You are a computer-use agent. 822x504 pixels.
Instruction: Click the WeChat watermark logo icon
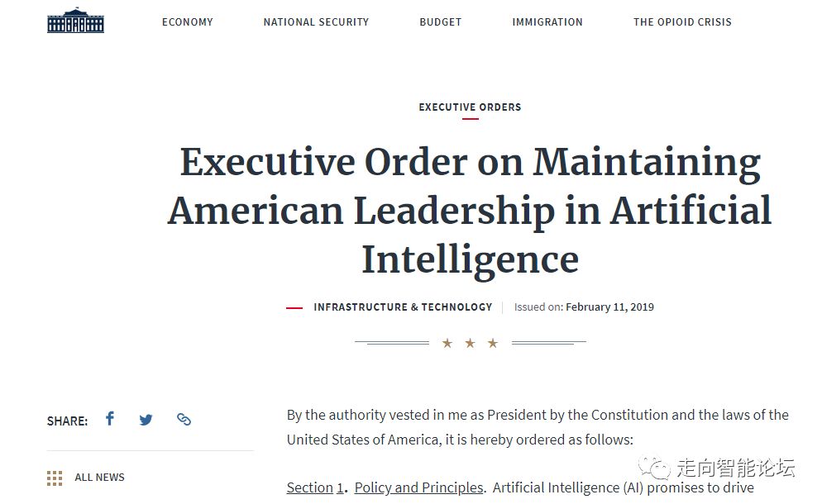(659, 468)
